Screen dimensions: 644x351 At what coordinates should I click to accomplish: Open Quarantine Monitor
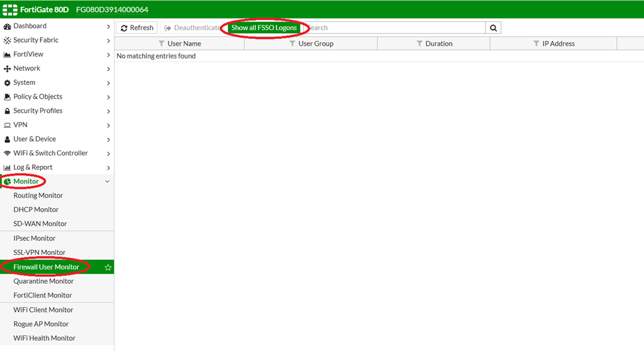pos(43,281)
